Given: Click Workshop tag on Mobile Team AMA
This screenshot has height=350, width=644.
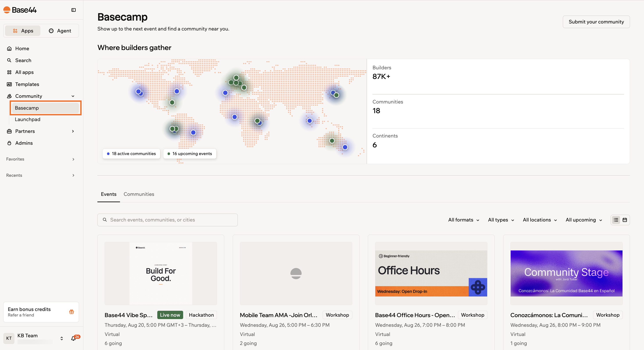Looking at the screenshot, I should click(x=337, y=315).
